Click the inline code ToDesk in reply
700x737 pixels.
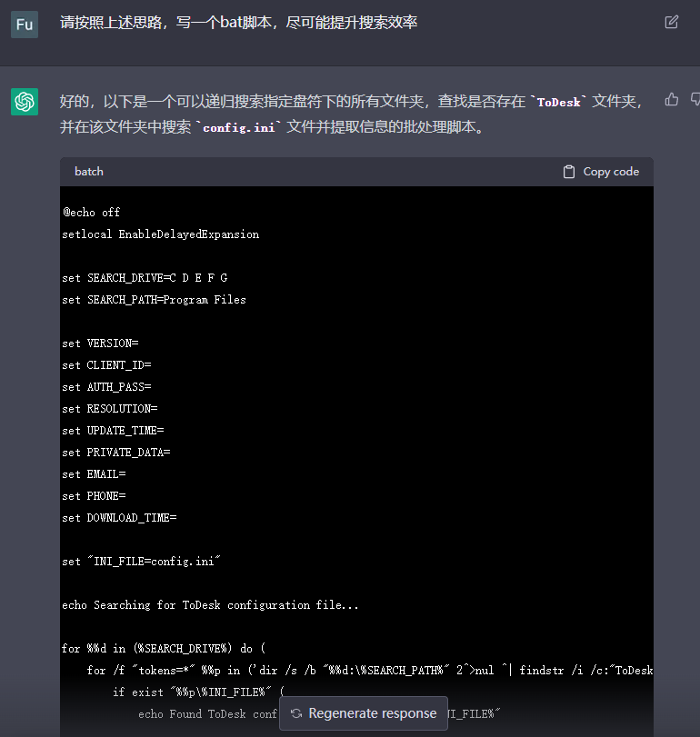[558, 102]
